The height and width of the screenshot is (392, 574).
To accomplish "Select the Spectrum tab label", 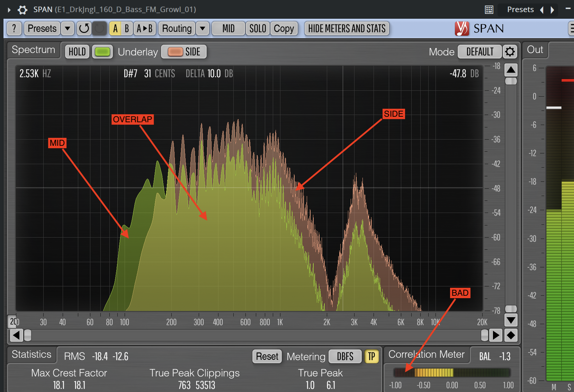I will point(33,50).
